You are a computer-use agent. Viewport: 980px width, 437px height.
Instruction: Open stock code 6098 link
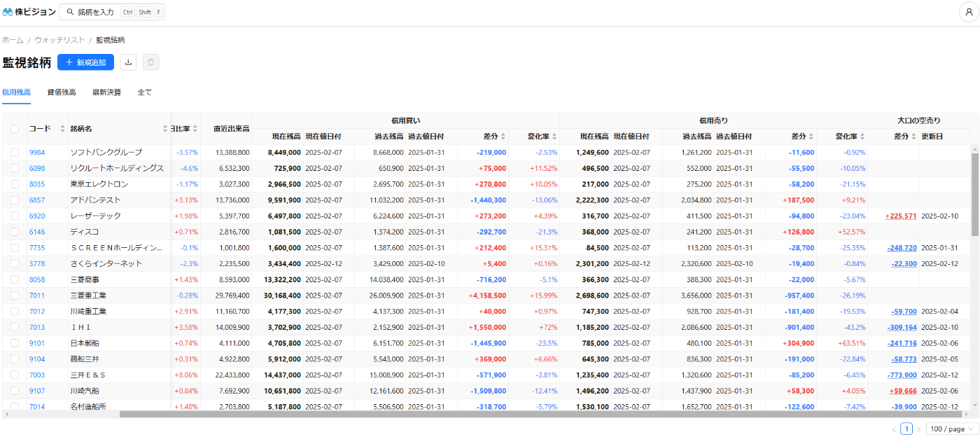pos(37,168)
